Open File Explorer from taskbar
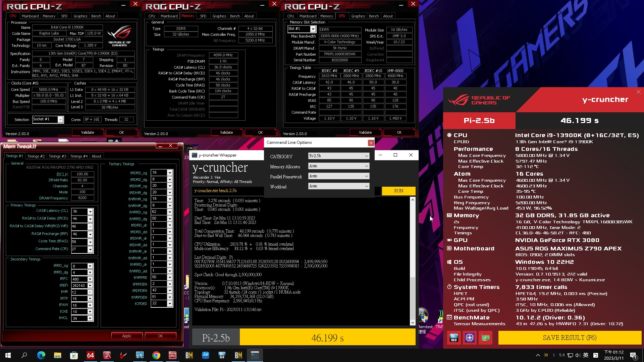Viewport: 644px width, 362px height. (57, 355)
